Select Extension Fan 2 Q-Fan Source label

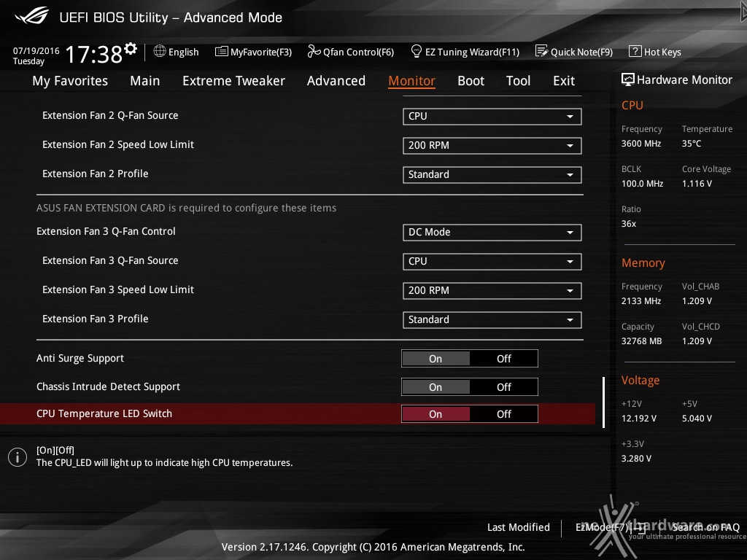point(110,115)
